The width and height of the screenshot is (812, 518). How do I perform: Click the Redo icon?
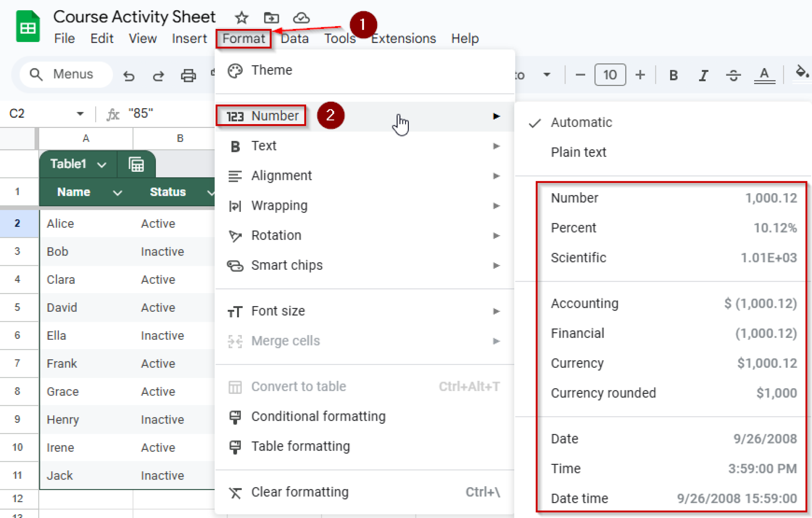[x=158, y=75]
